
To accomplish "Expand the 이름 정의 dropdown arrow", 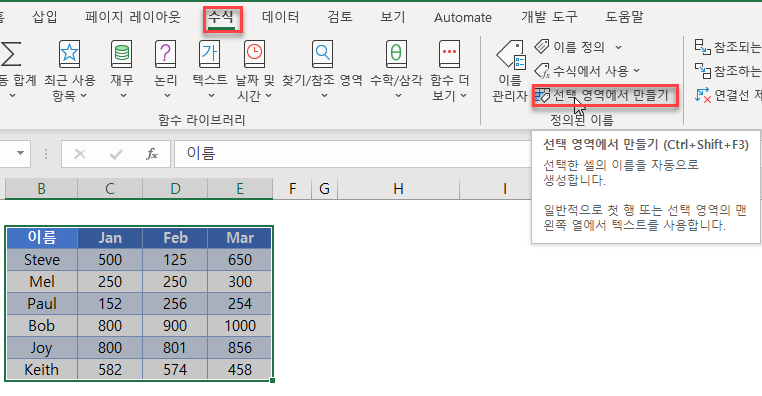I will 618,48.
